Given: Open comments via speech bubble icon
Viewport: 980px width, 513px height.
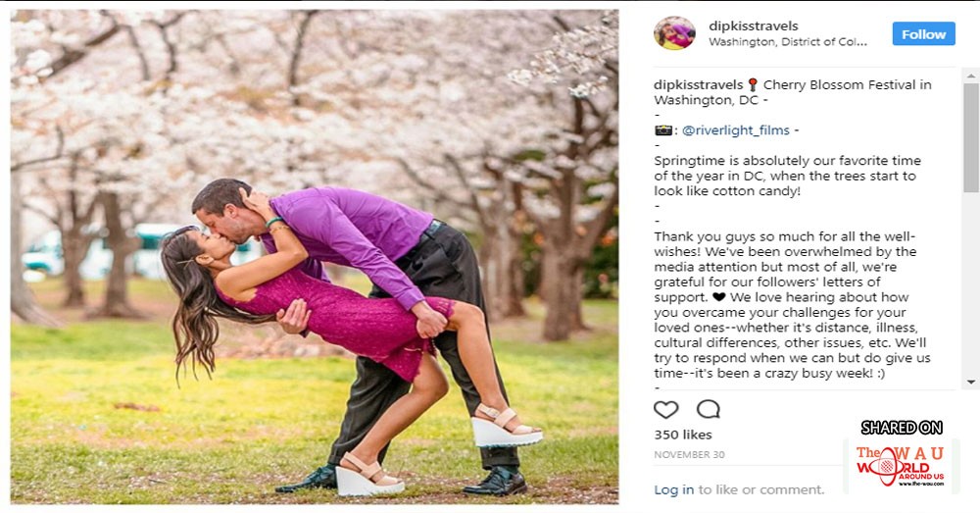Looking at the screenshot, I should coord(709,409).
